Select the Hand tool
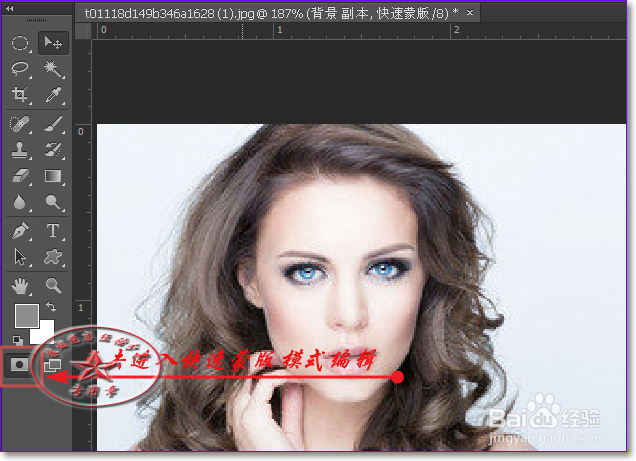 [x=20, y=286]
